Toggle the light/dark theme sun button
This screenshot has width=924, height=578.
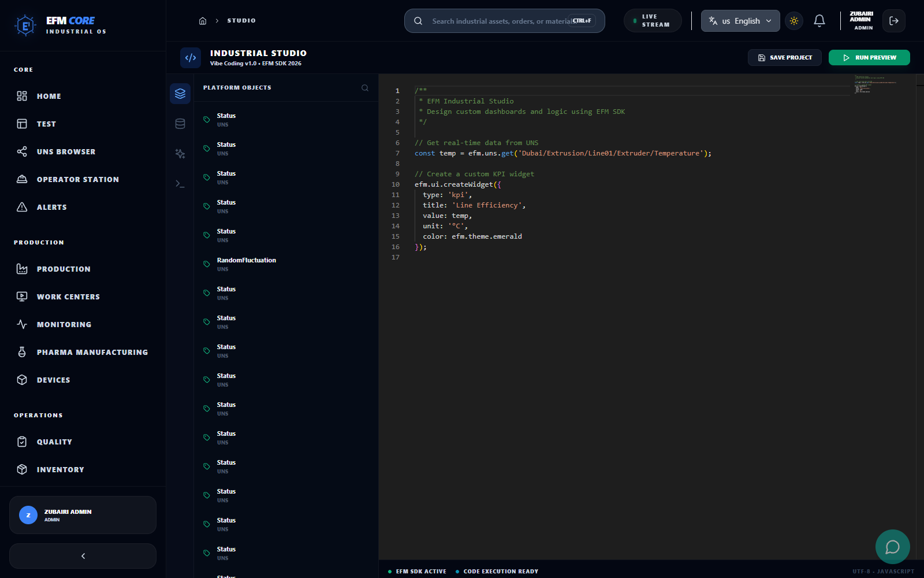794,21
